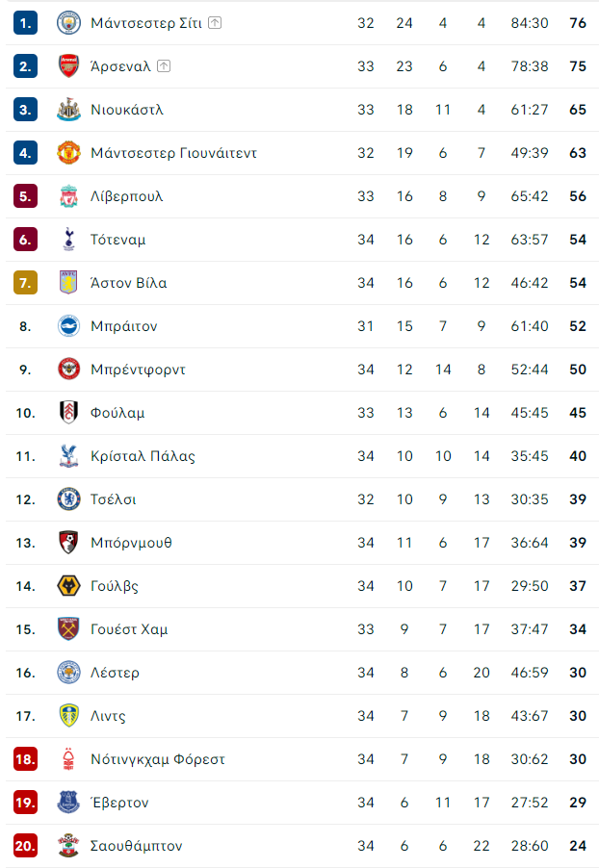Viewport: 599px width, 868px height.
Task: Click the Everton crest icon
Action: pyautogui.click(x=68, y=803)
